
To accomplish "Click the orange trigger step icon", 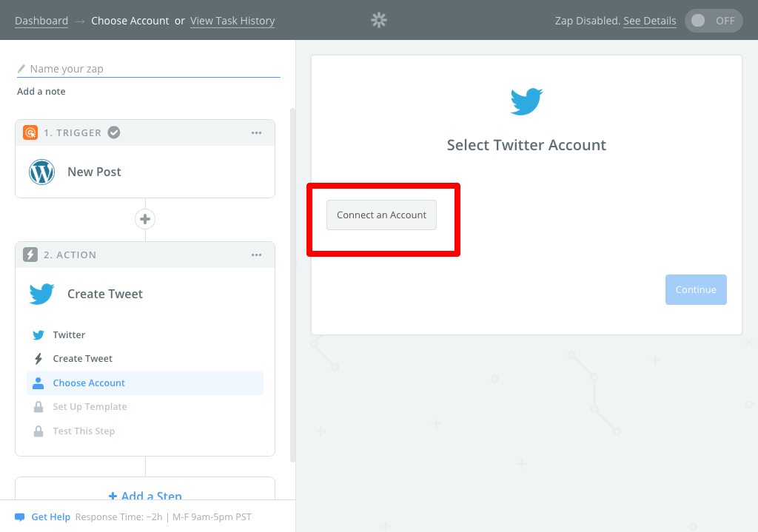I will click(x=30, y=132).
